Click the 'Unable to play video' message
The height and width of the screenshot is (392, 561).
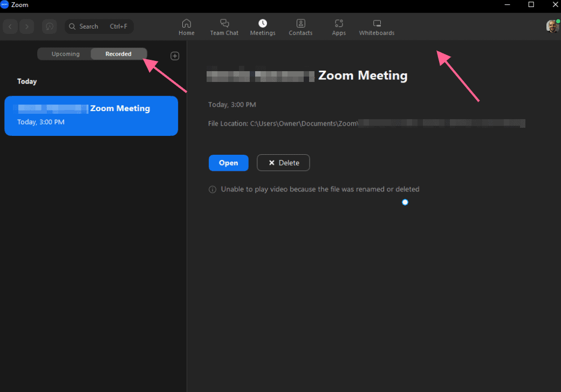coord(320,189)
